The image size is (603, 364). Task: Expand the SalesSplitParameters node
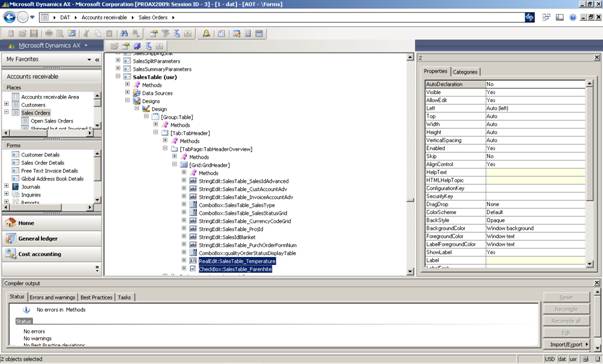tap(118, 60)
